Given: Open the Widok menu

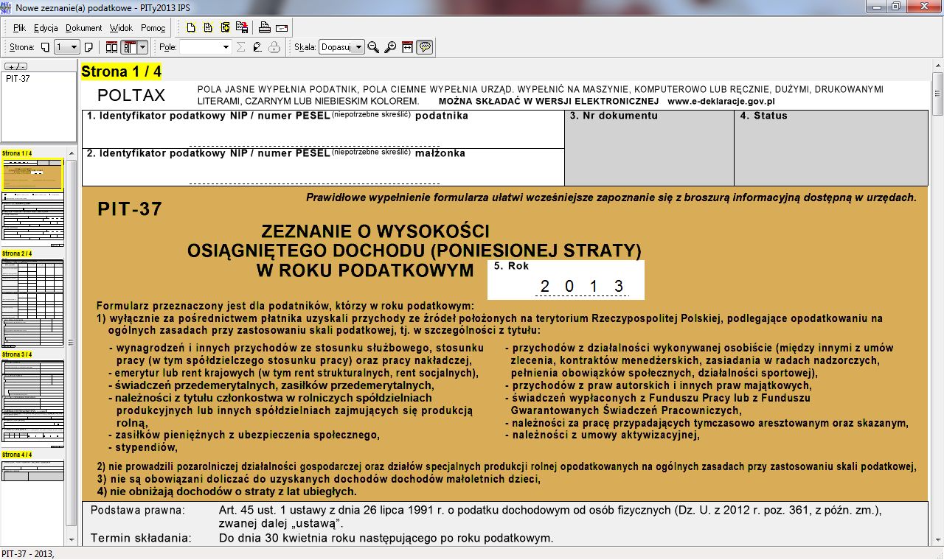Looking at the screenshot, I should (122, 27).
